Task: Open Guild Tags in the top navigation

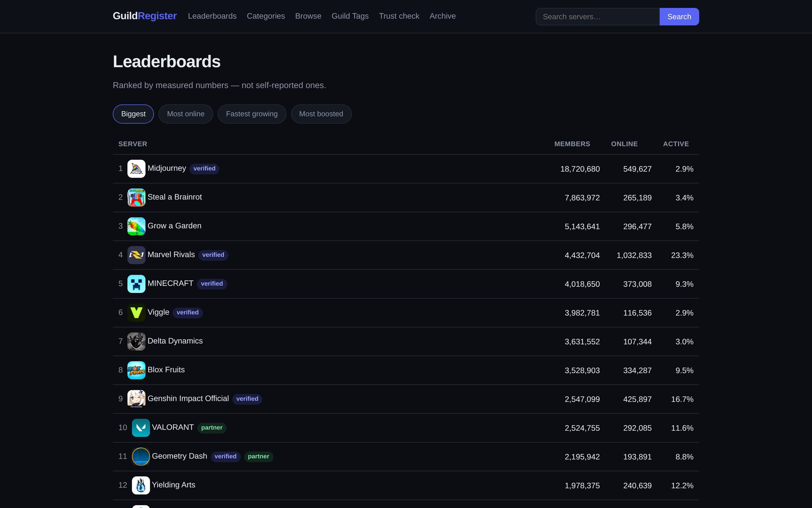Action: (x=350, y=16)
